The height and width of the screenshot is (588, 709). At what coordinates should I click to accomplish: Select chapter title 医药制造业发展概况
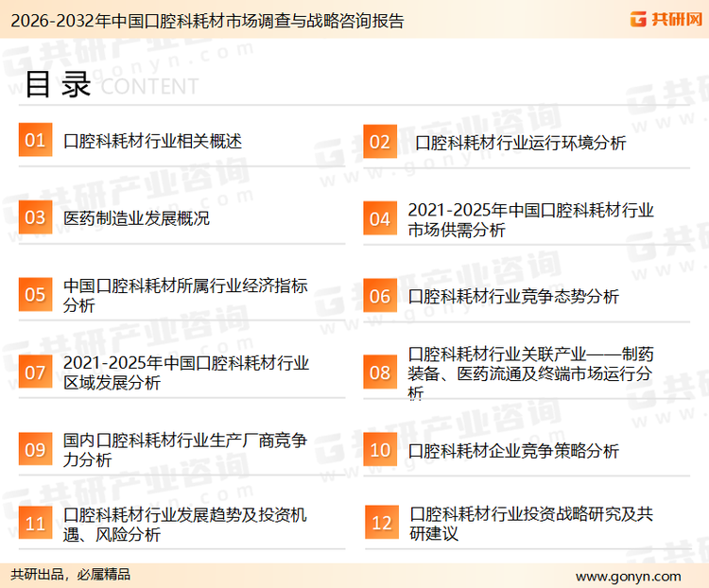click(x=136, y=218)
